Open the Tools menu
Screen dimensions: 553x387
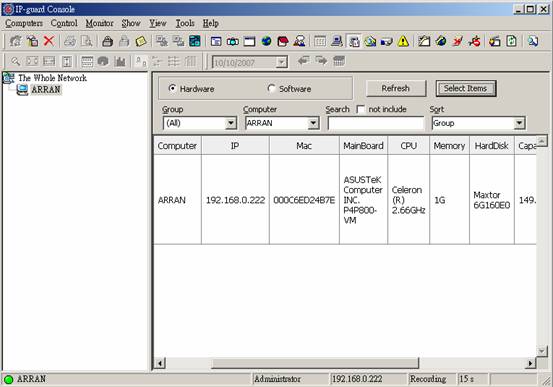tap(185, 23)
